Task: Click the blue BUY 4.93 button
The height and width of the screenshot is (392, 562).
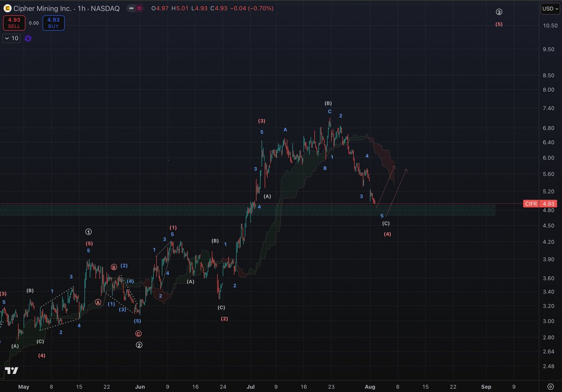Action: click(53, 23)
